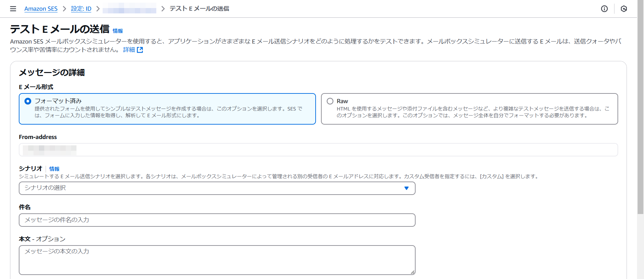
Task: Click the hexagon icon in top-right corner
Action: click(624, 9)
